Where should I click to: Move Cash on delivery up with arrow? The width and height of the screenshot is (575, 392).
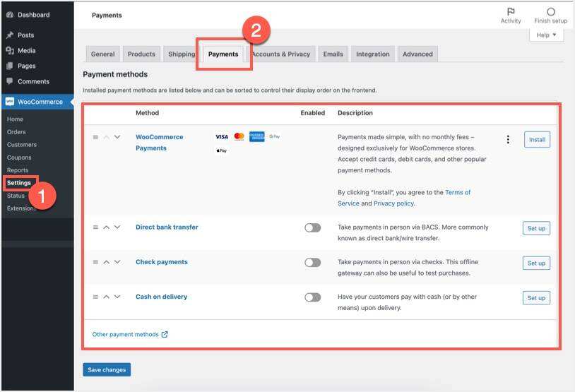[107, 297]
